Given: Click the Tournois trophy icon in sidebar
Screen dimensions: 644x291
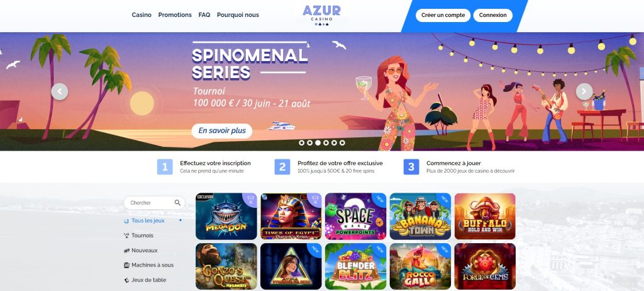Looking at the screenshot, I should tap(126, 236).
